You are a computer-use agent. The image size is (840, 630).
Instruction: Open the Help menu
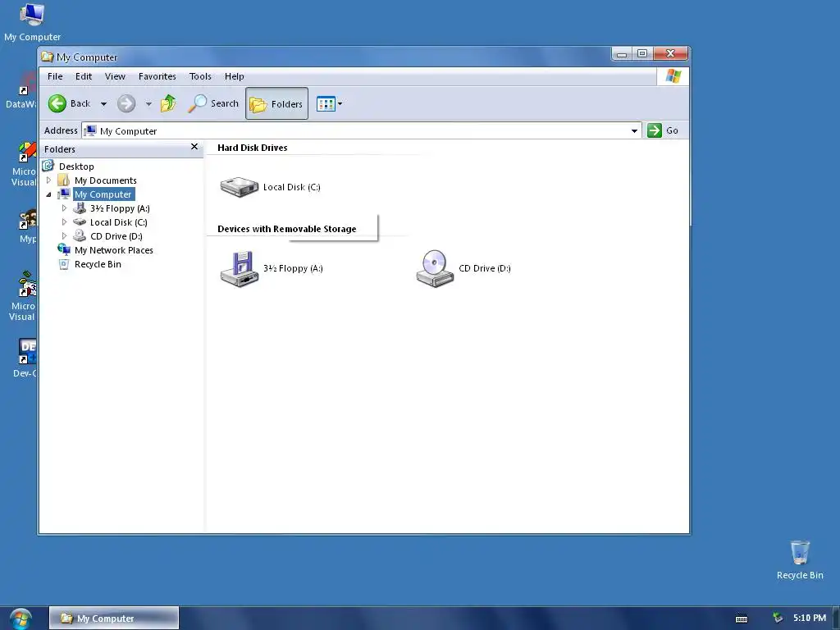tap(234, 76)
